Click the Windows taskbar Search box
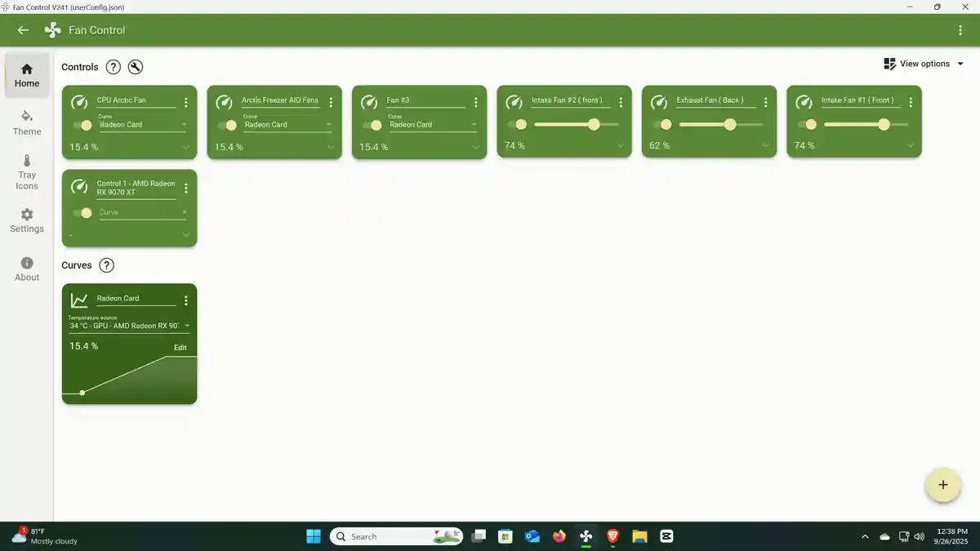980x551 pixels. pyautogui.click(x=384, y=536)
